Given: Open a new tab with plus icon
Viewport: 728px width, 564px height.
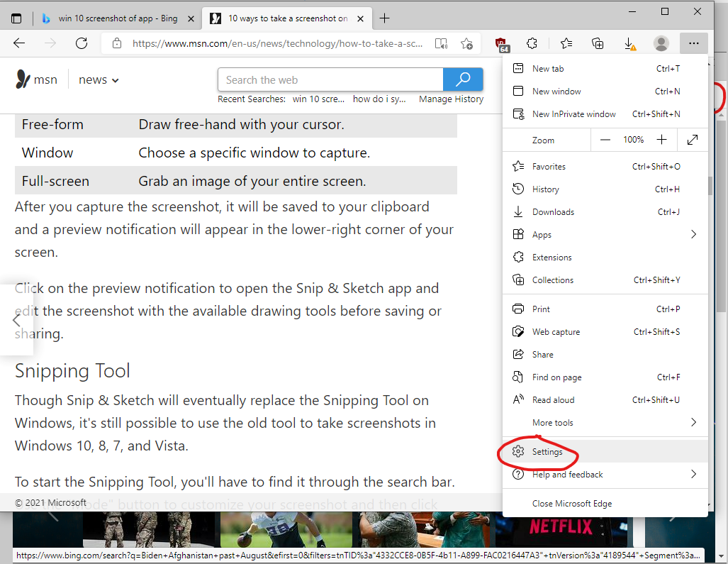Looking at the screenshot, I should click(384, 18).
